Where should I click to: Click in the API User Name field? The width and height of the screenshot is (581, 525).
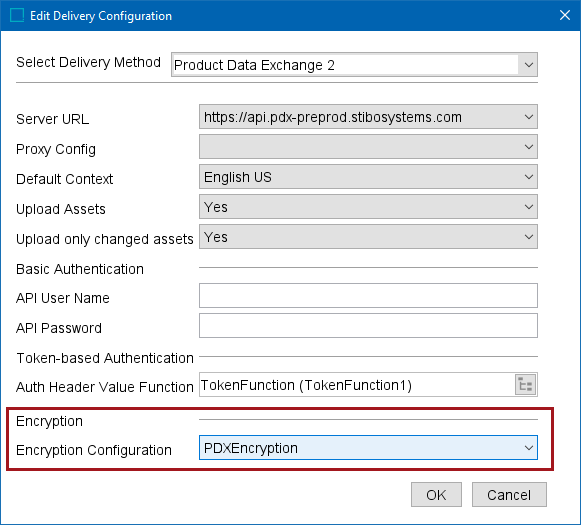(x=368, y=296)
